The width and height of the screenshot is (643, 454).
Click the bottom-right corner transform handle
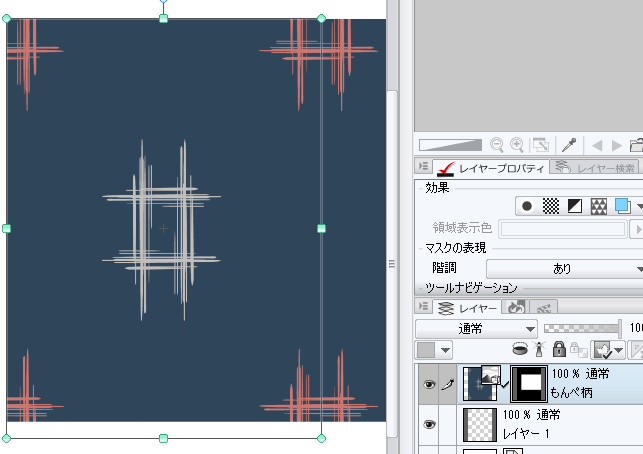[322, 438]
